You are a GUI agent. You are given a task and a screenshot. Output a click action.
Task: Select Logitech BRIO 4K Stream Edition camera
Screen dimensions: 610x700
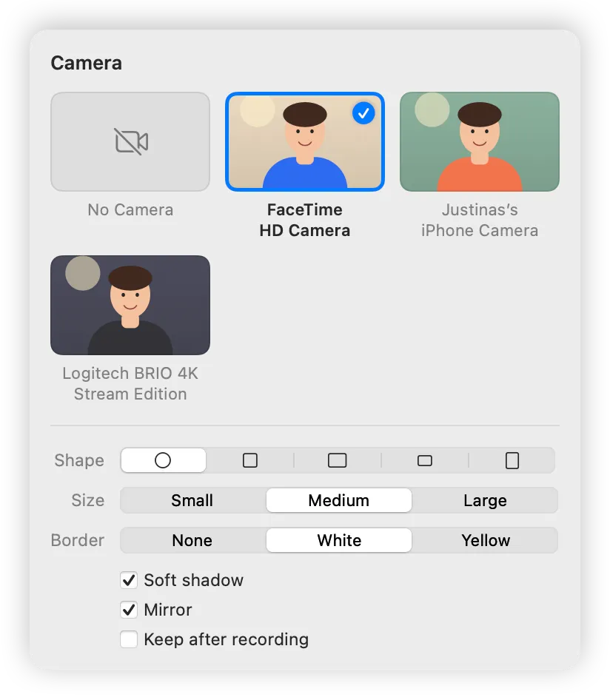tap(130, 306)
